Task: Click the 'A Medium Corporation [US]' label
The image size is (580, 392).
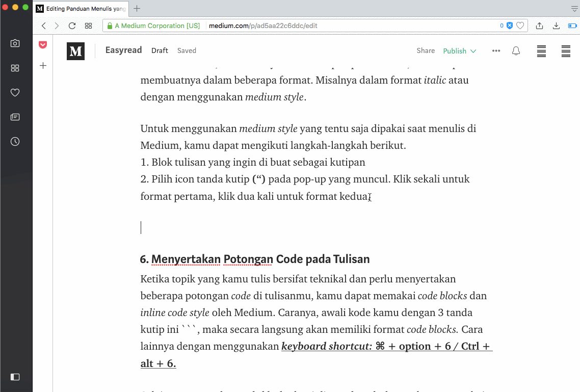Action: click(157, 25)
